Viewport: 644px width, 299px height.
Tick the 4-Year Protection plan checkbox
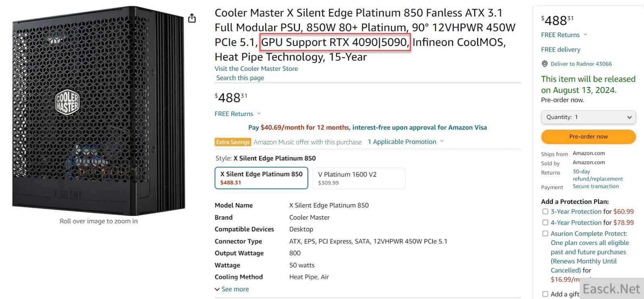click(x=545, y=222)
